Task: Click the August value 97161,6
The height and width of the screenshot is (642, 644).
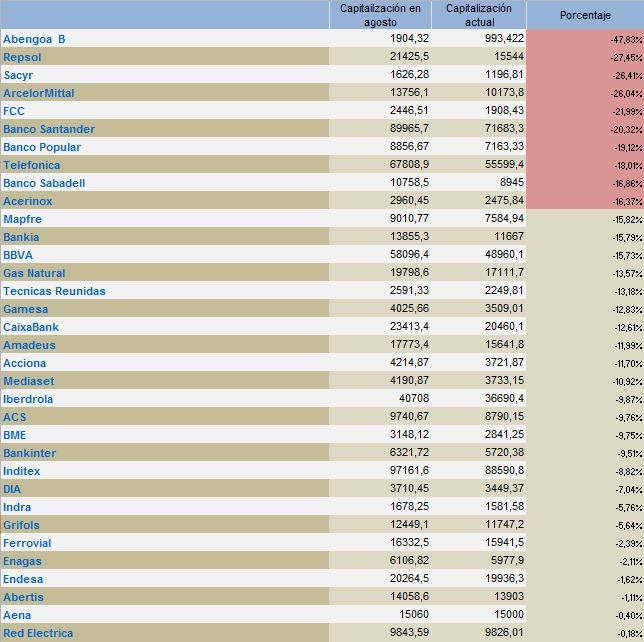Action: [x=409, y=470]
